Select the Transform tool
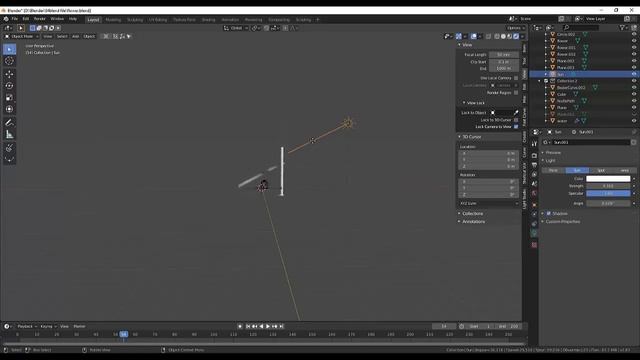The height and width of the screenshot is (360, 640). coord(9,109)
